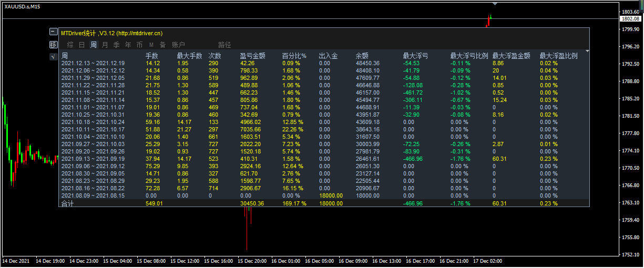Click the 最大浮盈比例 column header
644x268 pixels.
pyautogui.click(x=559, y=55)
